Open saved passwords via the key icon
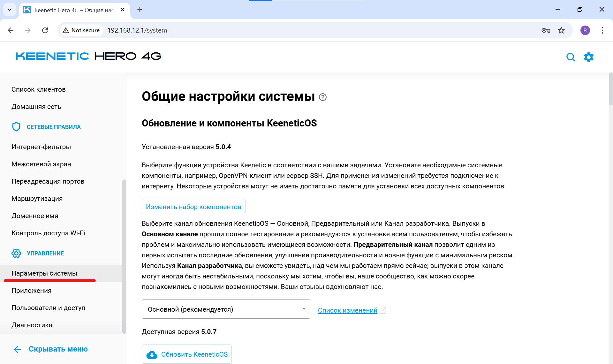 [546, 30]
